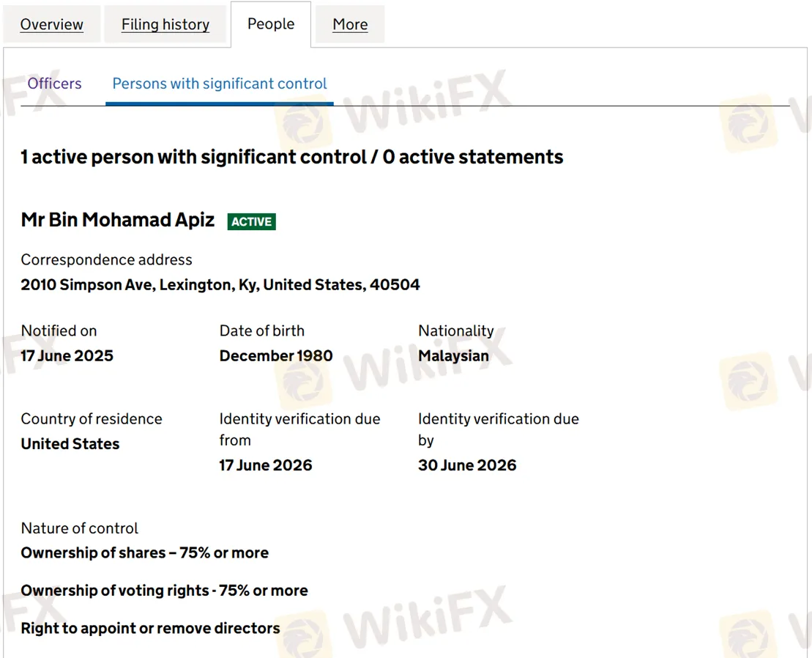Switch to the Filing history tab
The height and width of the screenshot is (658, 812).
tap(165, 25)
